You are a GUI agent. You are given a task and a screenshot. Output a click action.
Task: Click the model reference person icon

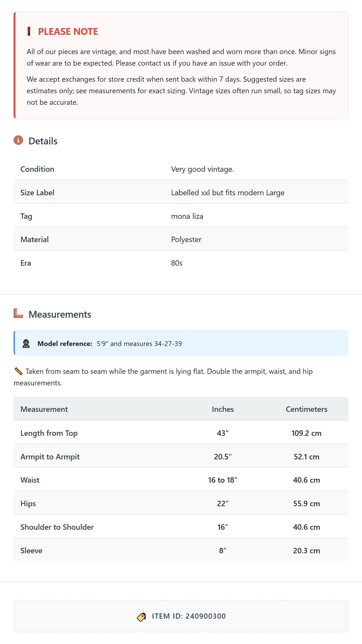coord(26,343)
